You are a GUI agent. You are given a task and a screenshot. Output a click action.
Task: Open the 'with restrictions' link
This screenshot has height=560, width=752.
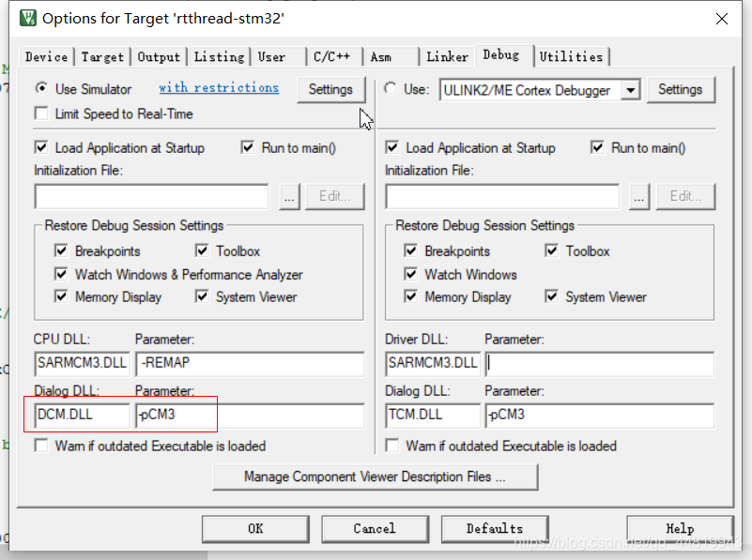click(x=219, y=87)
